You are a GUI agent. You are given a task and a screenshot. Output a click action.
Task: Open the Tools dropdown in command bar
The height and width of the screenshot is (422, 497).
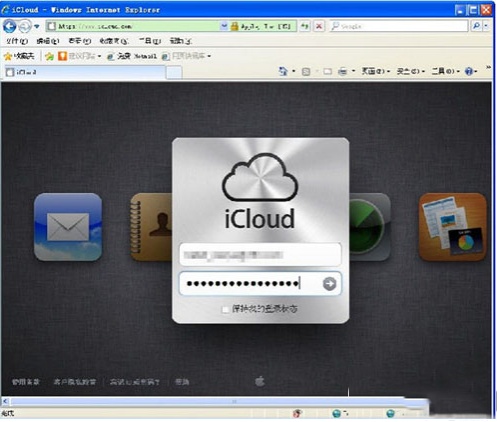(446, 71)
